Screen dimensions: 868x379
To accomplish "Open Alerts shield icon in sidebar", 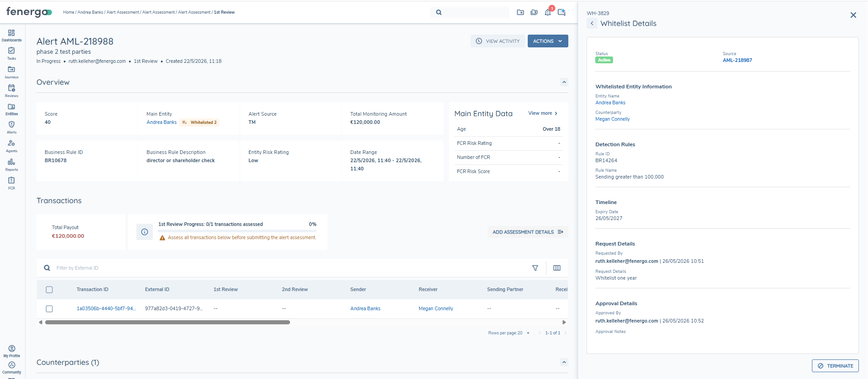I will click(x=11, y=124).
